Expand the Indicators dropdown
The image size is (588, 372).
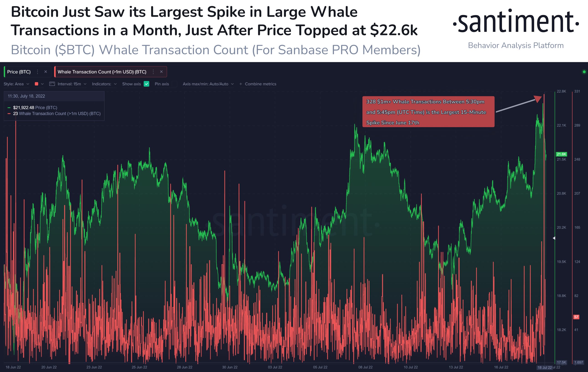tap(104, 84)
